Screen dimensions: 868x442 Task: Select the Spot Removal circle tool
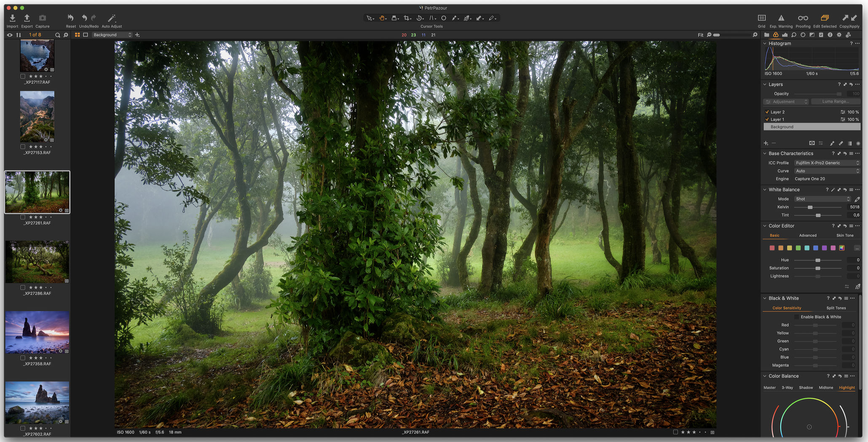(444, 18)
